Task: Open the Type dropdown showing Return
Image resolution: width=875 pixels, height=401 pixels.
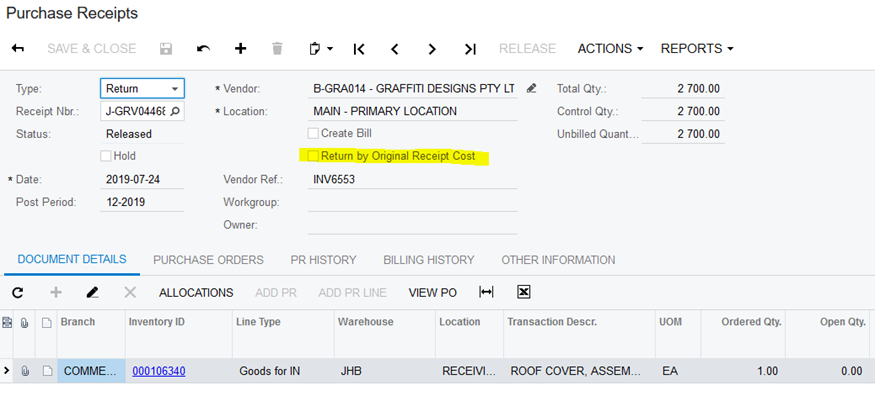Action: coord(142,88)
